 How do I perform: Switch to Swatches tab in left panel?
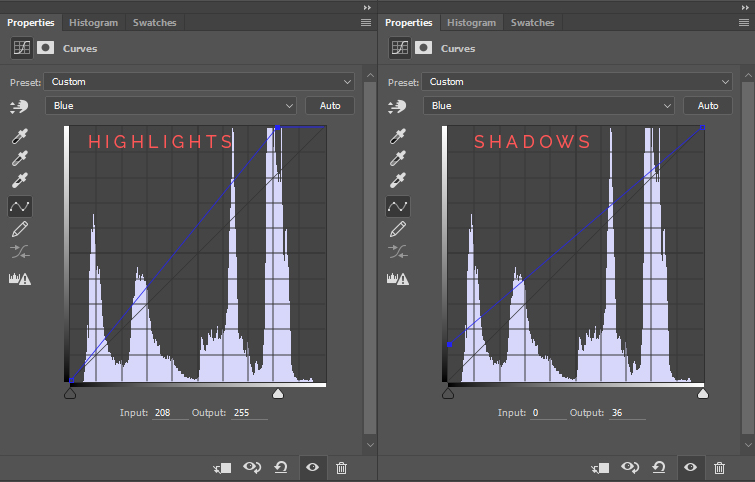pyautogui.click(x=155, y=23)
